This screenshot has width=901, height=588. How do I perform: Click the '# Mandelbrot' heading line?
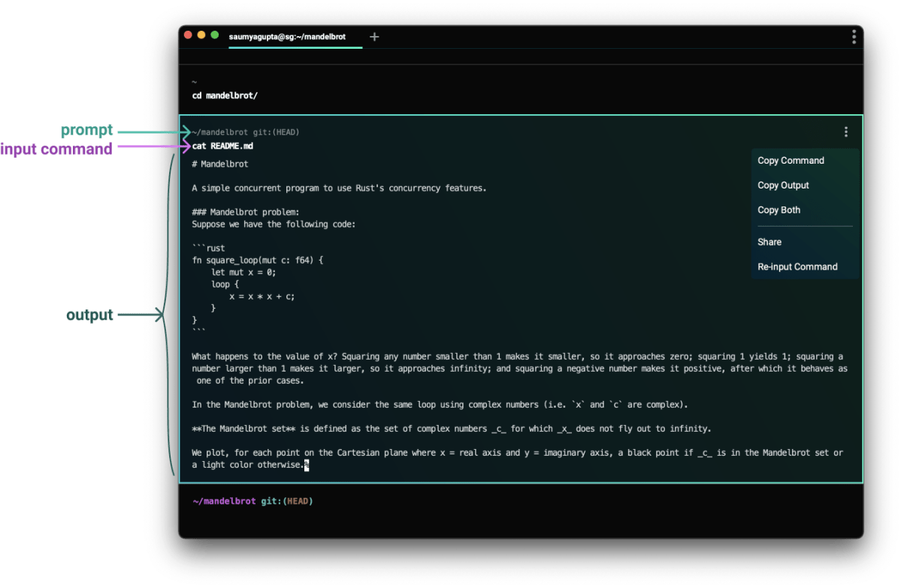tap(220, 164)
